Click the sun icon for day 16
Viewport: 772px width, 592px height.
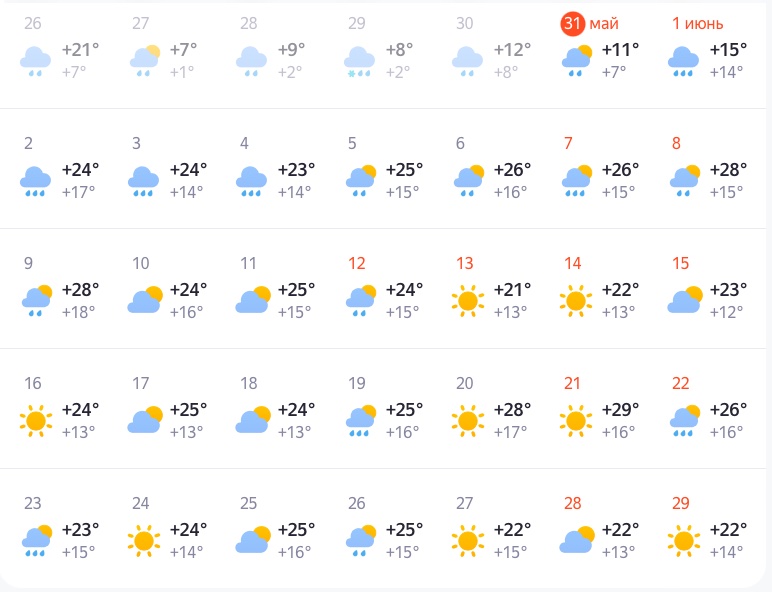pos(35,420)
